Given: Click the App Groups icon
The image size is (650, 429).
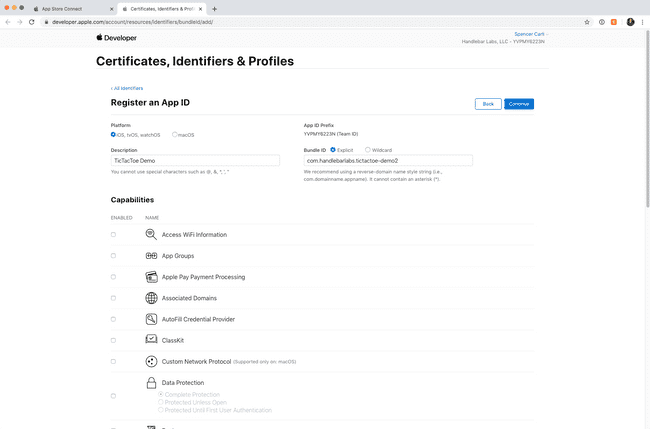Looking at the screenshot, I should pos(151,256).
